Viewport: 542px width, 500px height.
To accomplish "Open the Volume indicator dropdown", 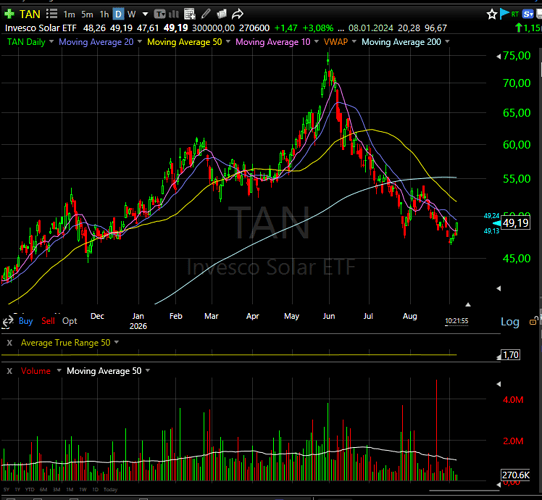I will (x=59, y=371).
